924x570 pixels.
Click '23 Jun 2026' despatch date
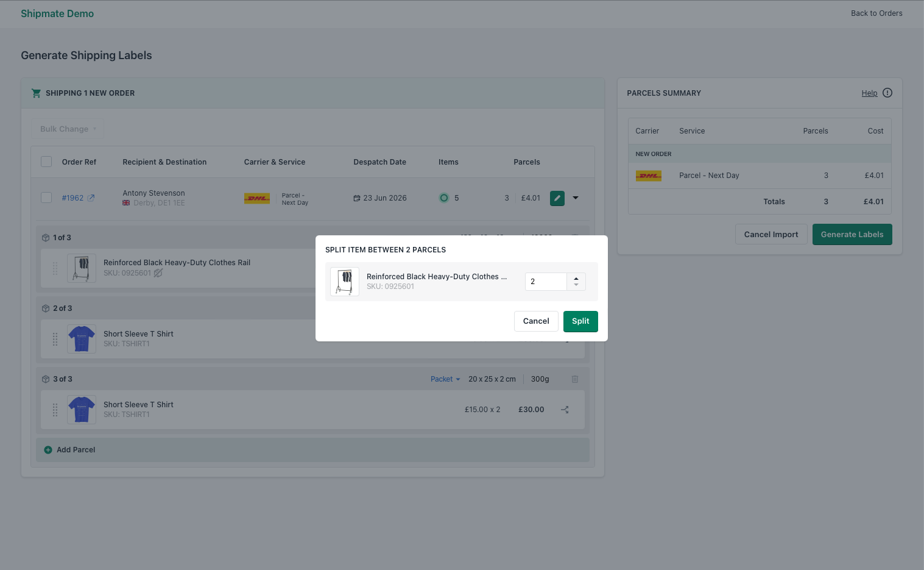[385, 198]
